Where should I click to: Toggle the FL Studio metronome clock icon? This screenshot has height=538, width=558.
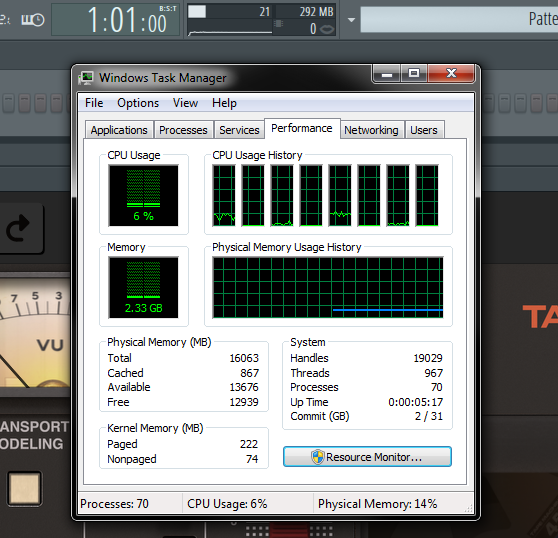[33, 20]
